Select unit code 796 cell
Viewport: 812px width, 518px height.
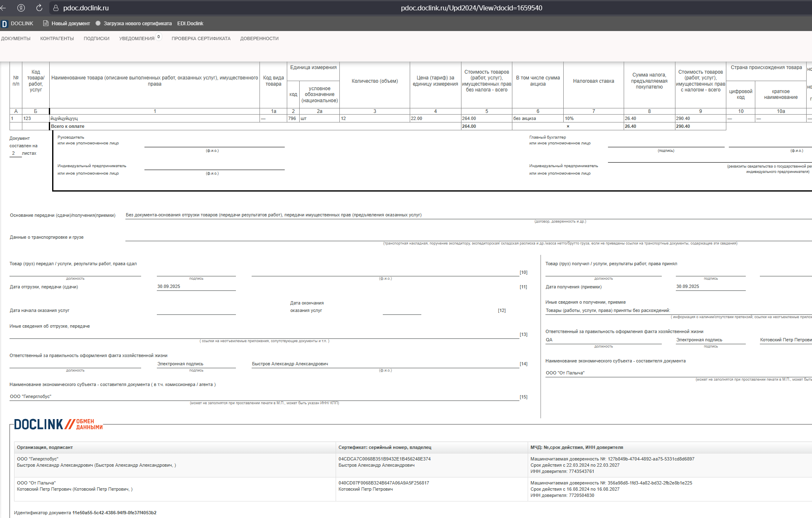coord(293,118)
